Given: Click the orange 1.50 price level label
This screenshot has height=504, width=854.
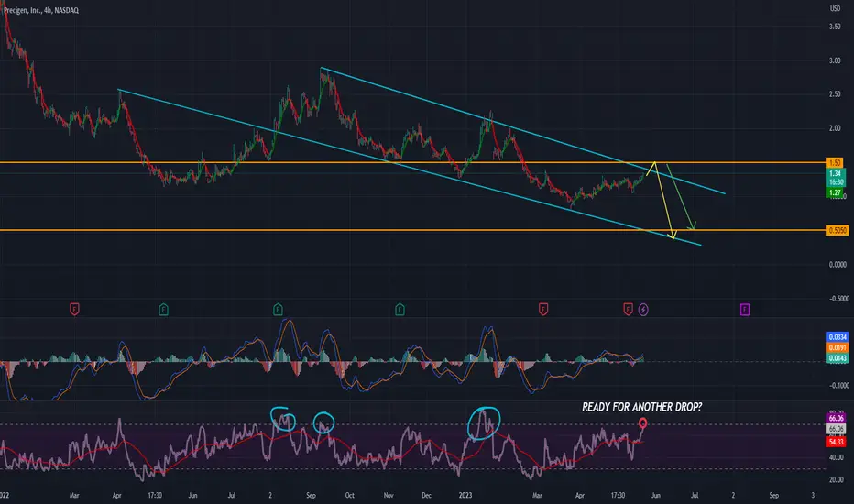Looking at the screenshot, I should click(835, 162).
